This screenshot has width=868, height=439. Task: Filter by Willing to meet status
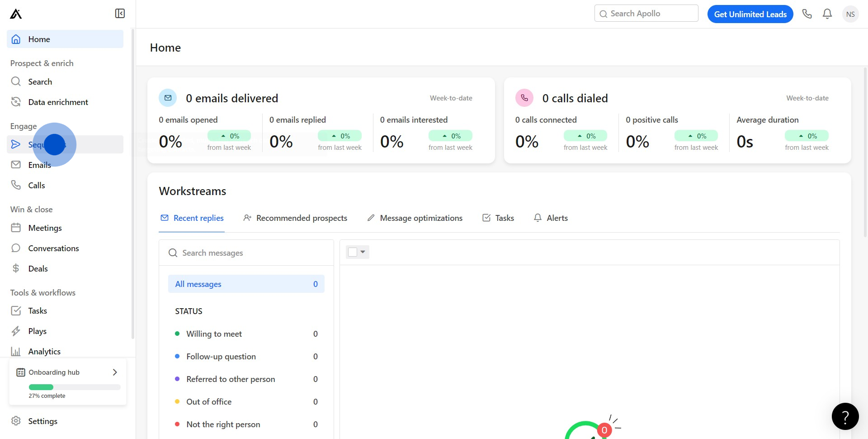pos(214,334)
